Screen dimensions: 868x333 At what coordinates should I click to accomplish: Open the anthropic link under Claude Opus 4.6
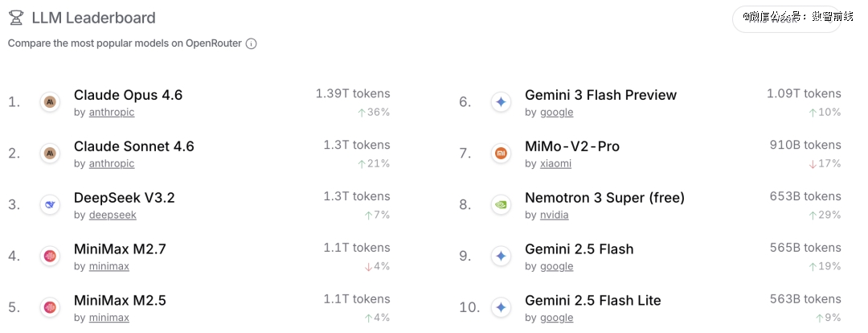(112, 113)
